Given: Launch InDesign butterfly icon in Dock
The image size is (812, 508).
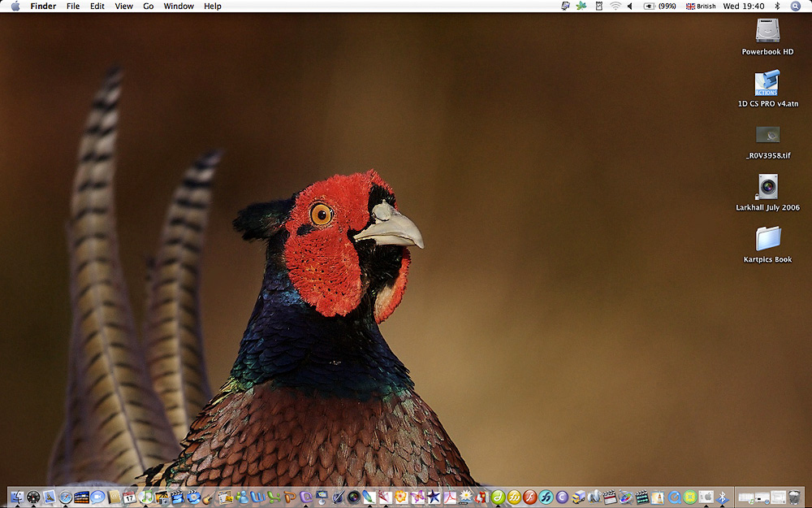Looking at the screenshot, I should 417,497.
